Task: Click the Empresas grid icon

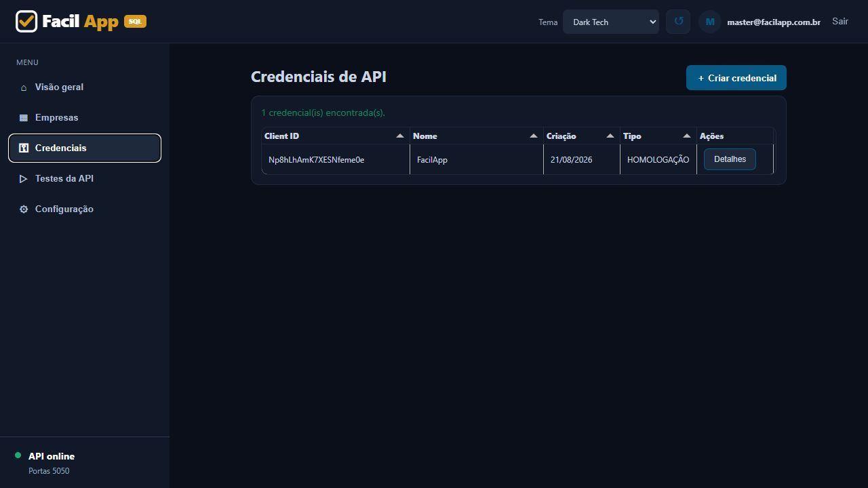Action: [24, 118]
